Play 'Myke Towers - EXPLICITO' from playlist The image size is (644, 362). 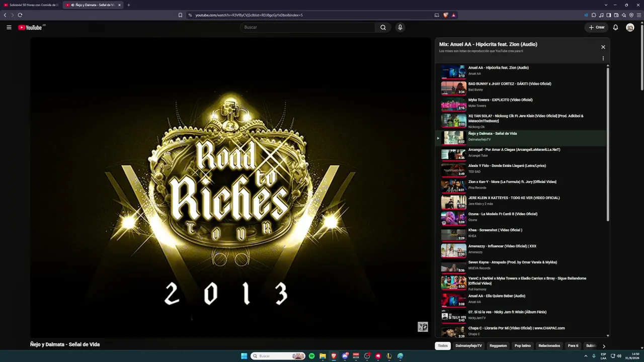coord(521,104)
